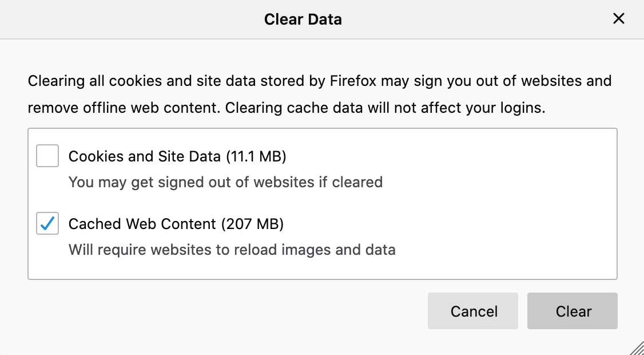This screenshot has height=355, width=644.
Task: Click the "Cached Web Content" label text
Action: 142,224
